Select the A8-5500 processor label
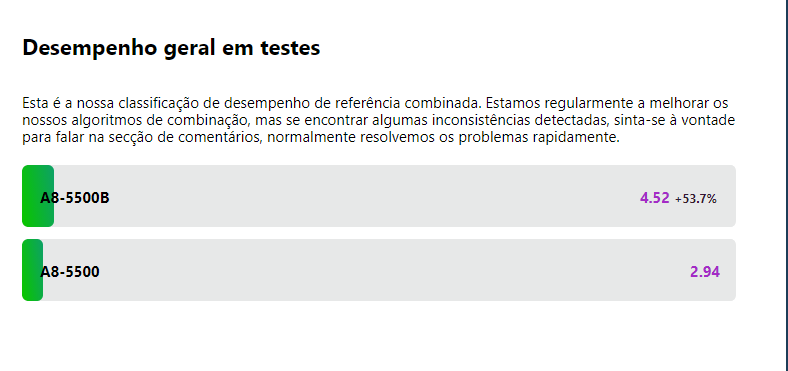The height and width of the screenshot is (371, 788). 70,272
